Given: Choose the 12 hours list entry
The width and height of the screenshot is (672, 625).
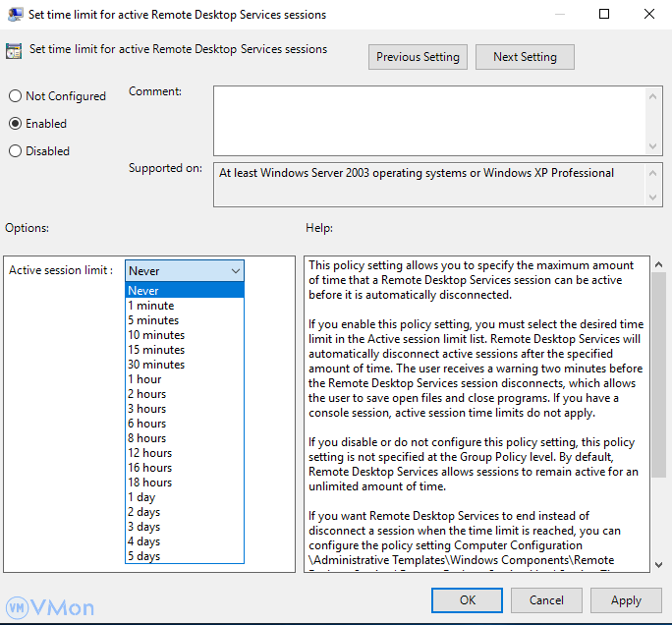Looking at the screenshot, I should pos(149,453).
